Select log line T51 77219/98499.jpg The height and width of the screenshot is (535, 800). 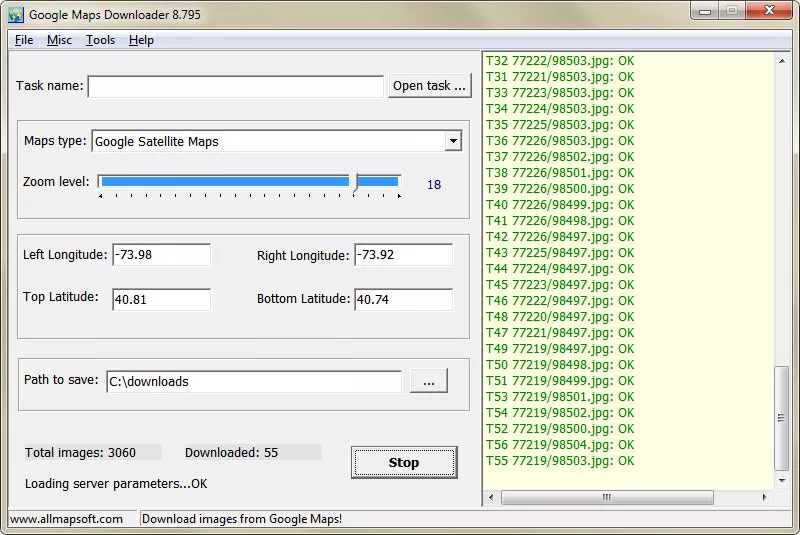[x=560, y=381]
